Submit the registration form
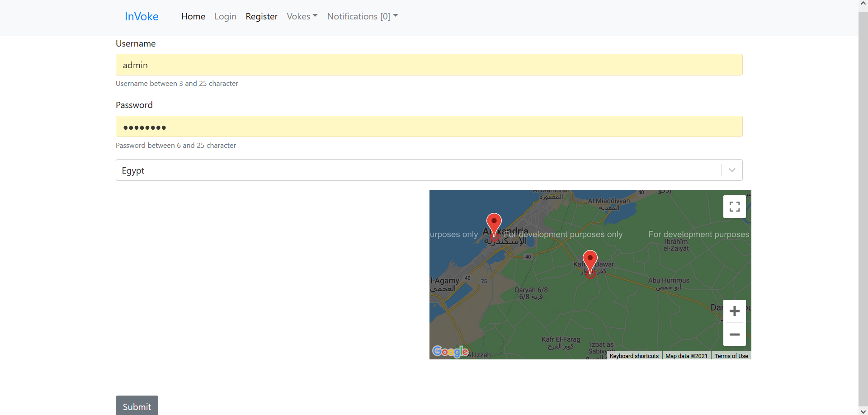The height and width of the screenshot is (415, 868). pos(137,406)
